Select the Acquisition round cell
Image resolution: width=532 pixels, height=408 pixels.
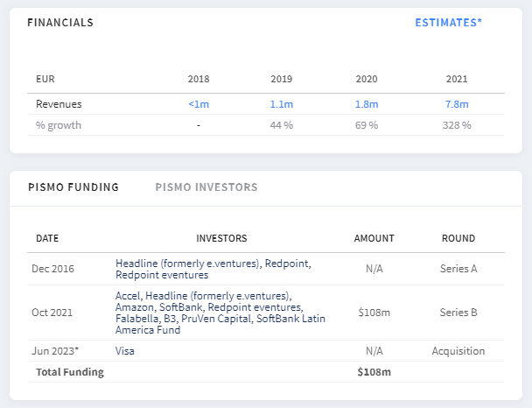pyautogui.click(x=458, y=350)
